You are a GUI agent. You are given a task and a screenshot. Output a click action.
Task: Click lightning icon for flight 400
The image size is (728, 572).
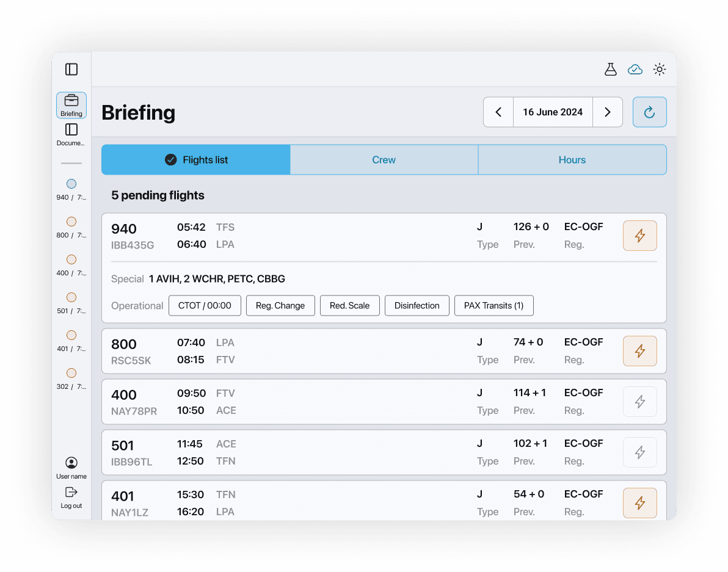tap(640, 402)
